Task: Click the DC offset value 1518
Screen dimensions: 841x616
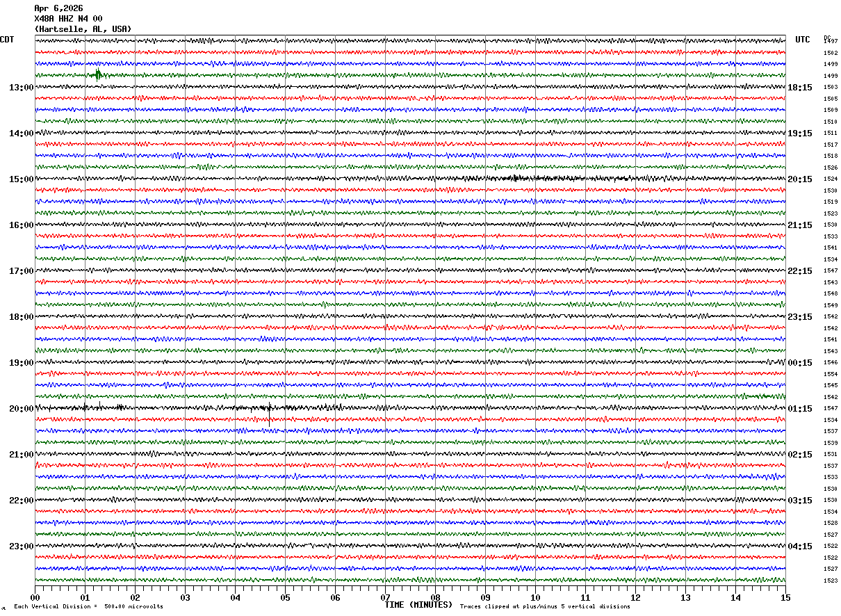Action: [x=831, y=156]
